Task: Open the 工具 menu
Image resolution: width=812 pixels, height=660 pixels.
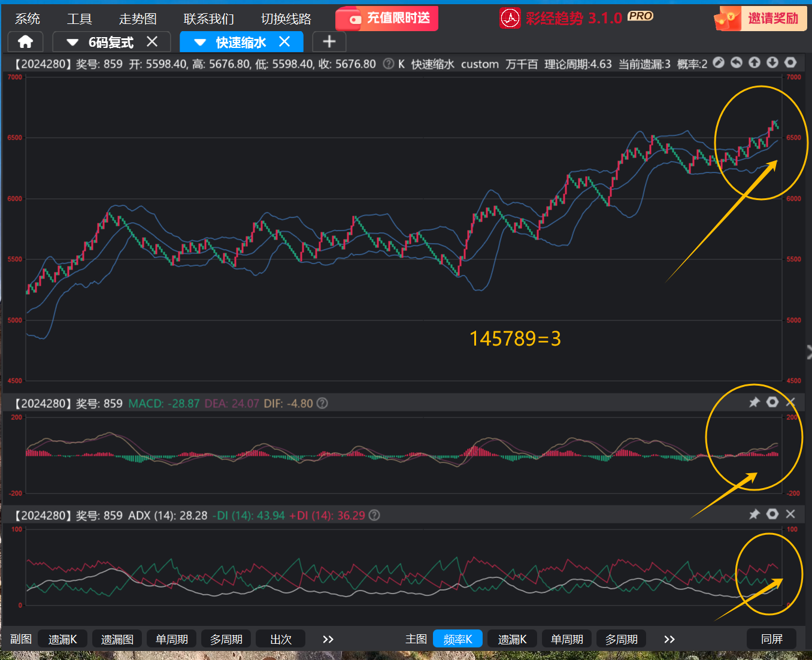Action: click(x=79, y=19)
